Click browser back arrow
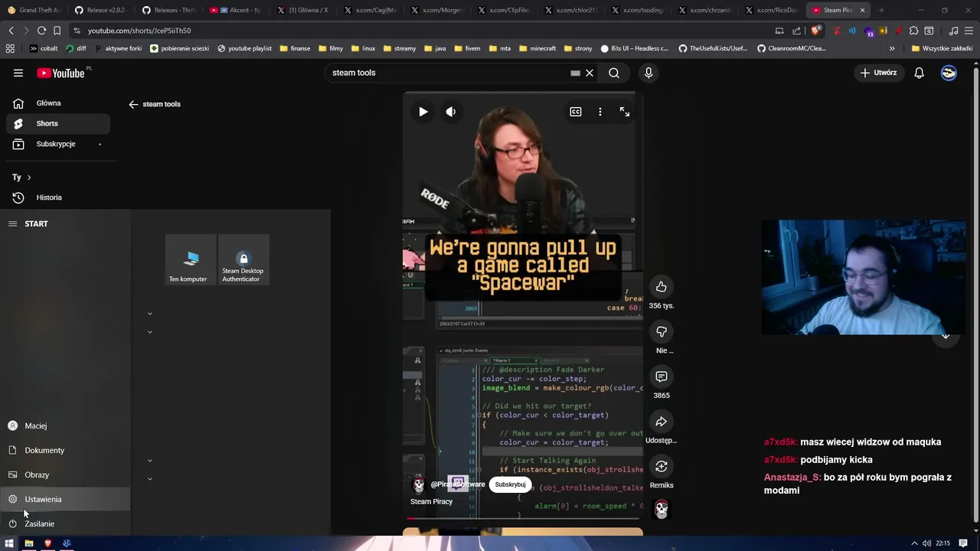Image resolution: width=980 pixels, height=551 pixels. tap(11, 31)
